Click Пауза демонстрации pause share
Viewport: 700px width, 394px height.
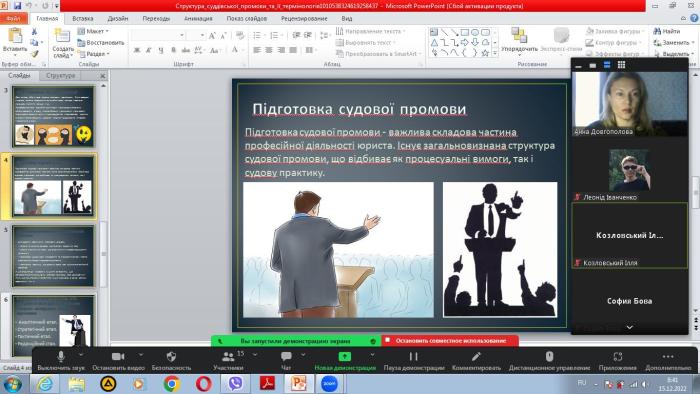click(x=414, y=361)
